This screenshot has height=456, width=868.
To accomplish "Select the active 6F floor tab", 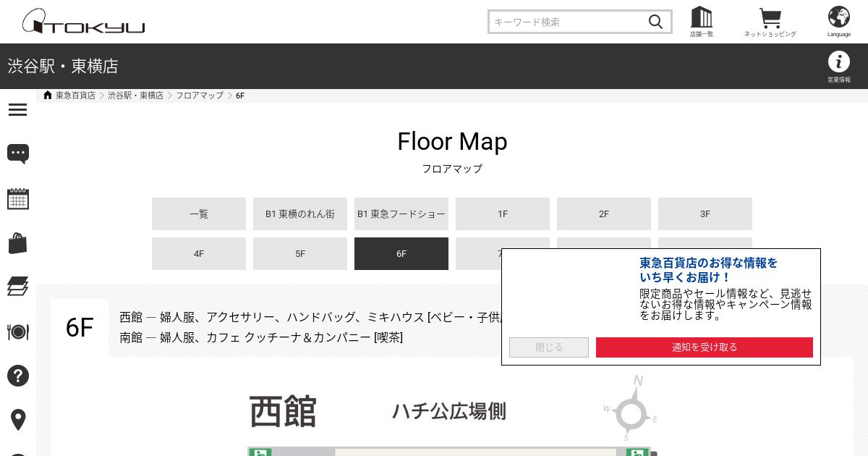I will [401, 253].
